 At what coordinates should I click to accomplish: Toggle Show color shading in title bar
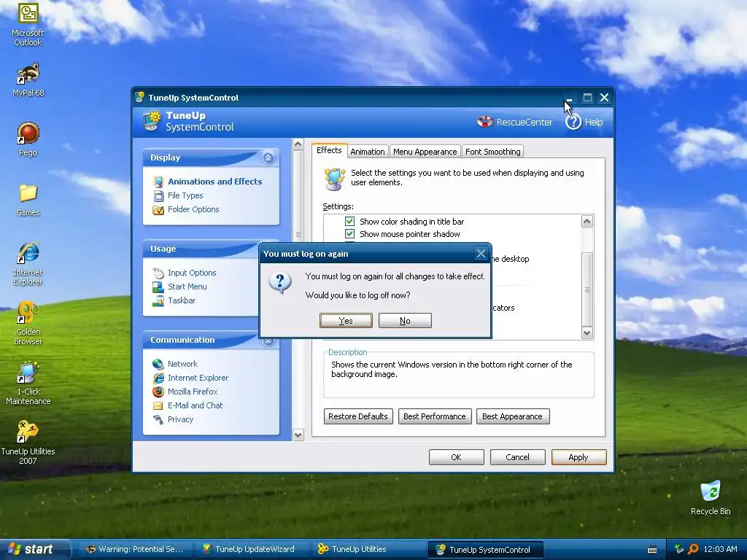(349, 222)
